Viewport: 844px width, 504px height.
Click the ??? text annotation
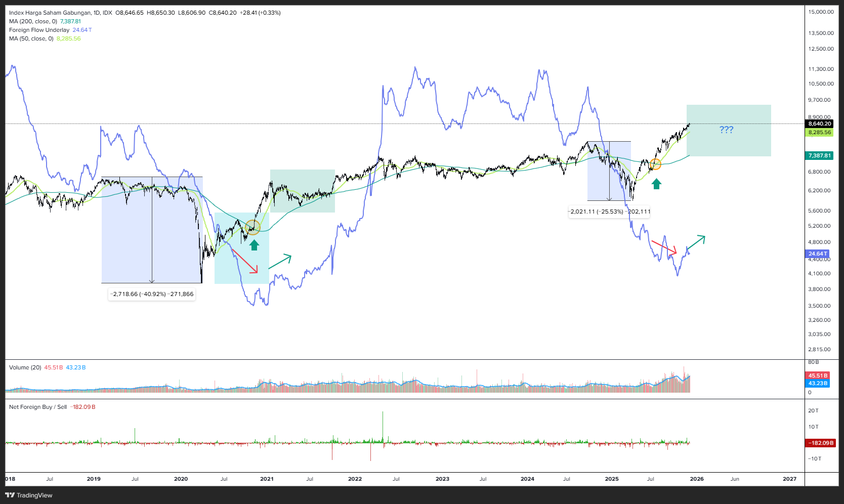(726, 130)
